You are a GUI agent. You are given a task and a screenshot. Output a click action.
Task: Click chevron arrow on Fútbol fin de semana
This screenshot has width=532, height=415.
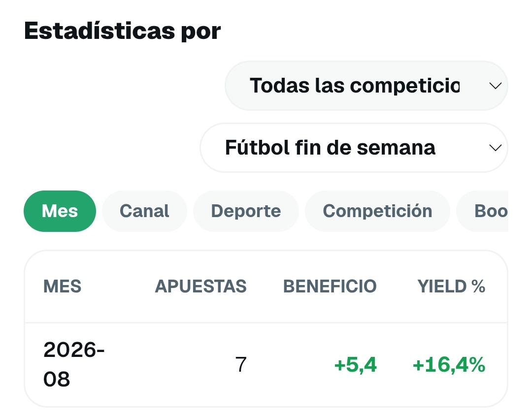coord(496,148)
